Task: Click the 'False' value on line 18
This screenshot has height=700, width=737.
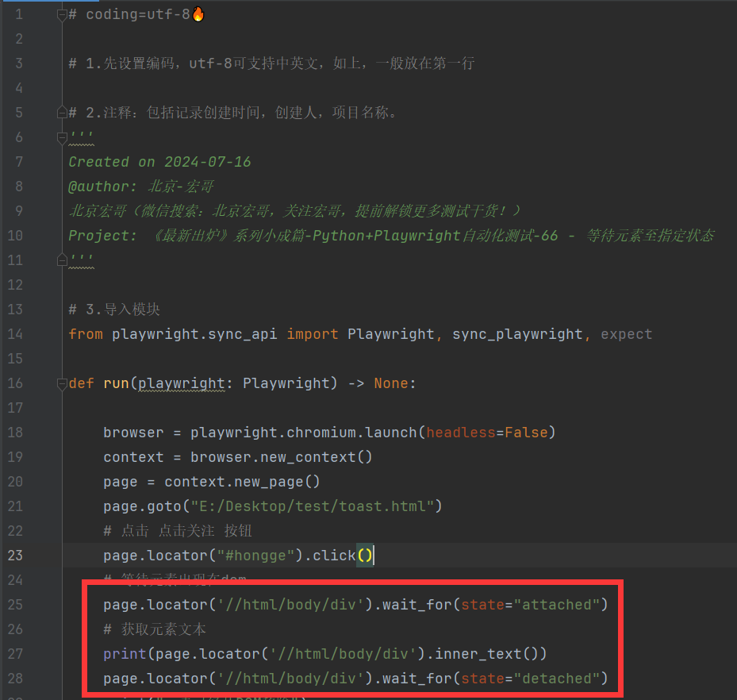Action: [x=527, y=433]
